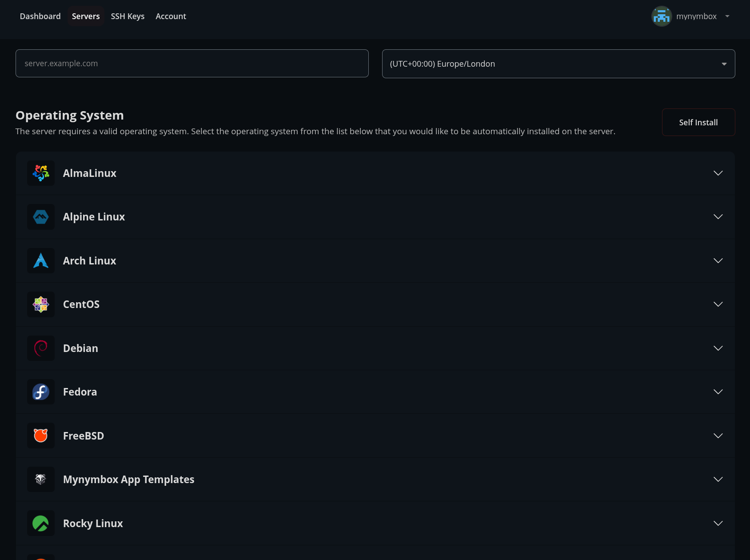Screen dimensions: 750x560
Task: Select the Debian row title
Action: (x=80, y=348)
